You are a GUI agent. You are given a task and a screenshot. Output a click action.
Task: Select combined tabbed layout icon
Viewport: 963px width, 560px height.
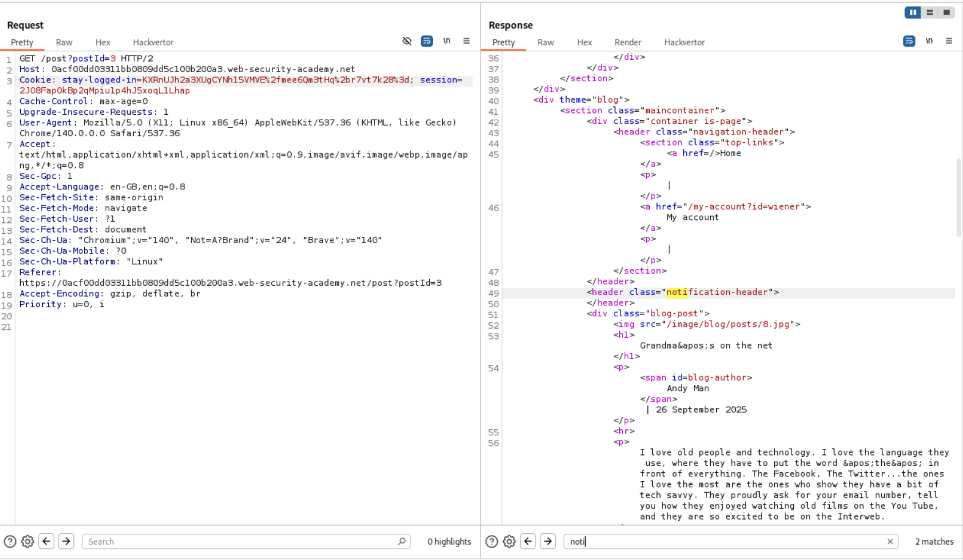947,12
